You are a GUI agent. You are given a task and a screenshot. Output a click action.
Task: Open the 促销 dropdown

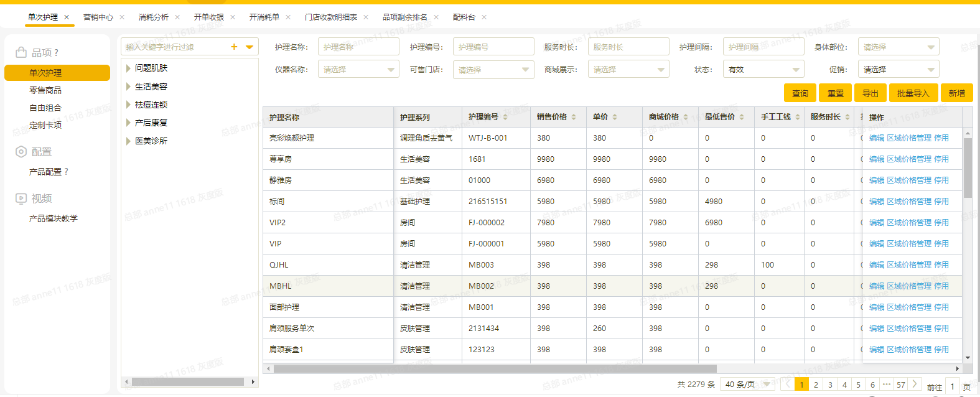(898, 70)
